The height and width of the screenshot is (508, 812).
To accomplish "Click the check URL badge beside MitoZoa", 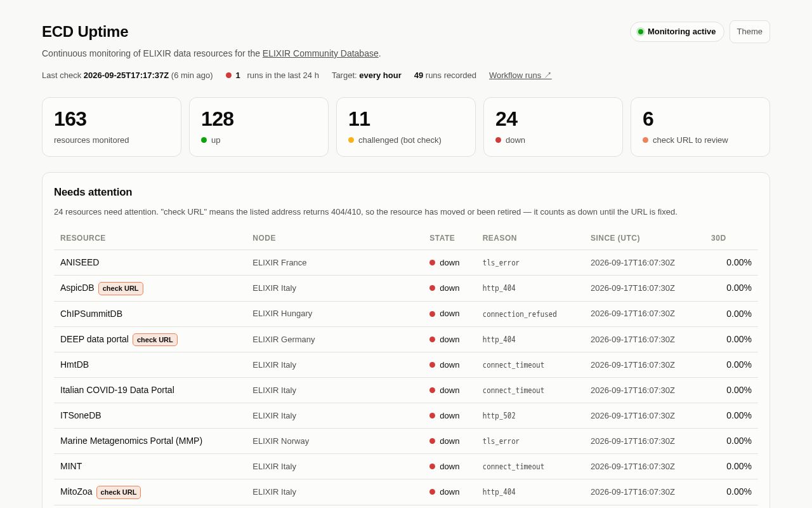I will (119, 492).
